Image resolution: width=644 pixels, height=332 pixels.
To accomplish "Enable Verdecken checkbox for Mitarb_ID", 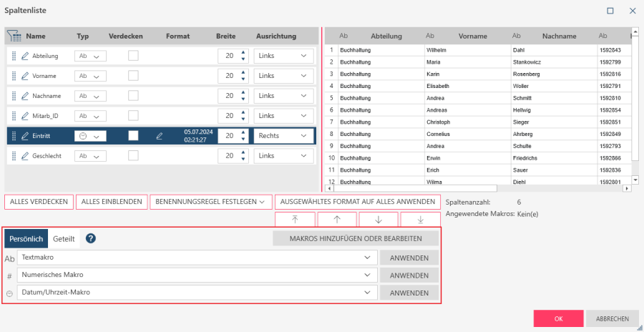I will (x=133, y=116).
